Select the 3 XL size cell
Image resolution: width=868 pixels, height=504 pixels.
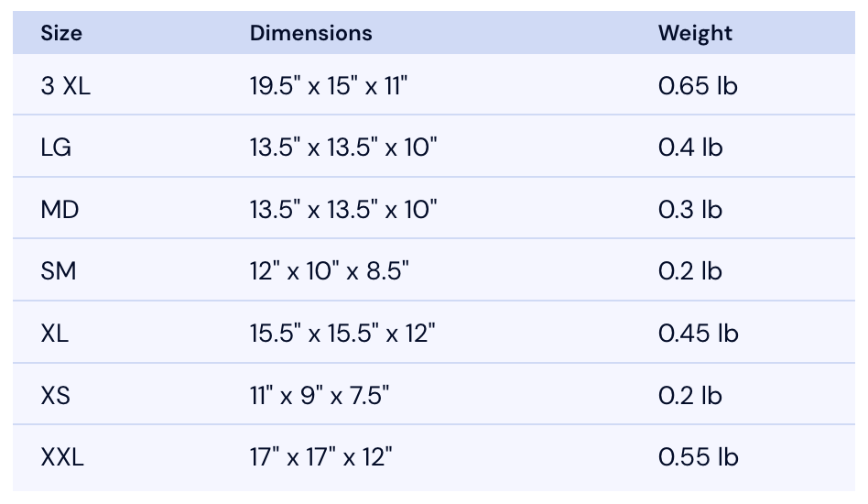65,86
